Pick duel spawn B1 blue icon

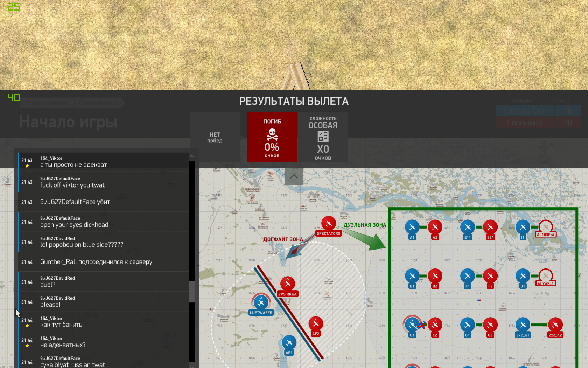coord(412,276)
